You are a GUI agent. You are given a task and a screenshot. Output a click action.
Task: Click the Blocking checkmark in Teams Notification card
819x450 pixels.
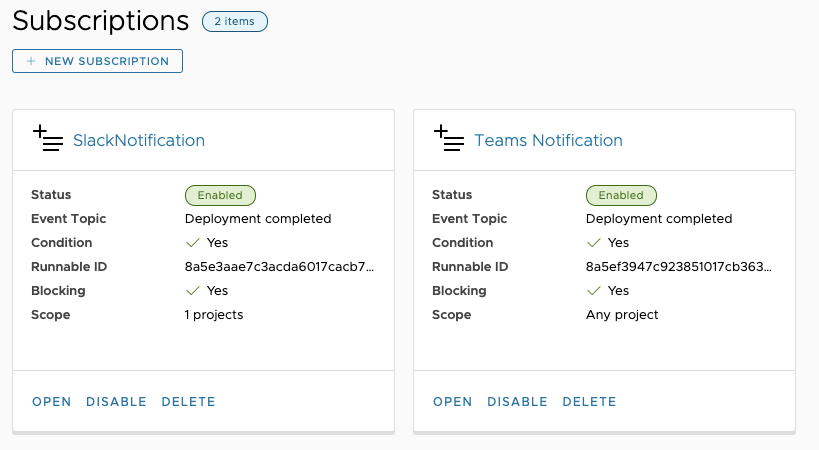click(593, 291)
